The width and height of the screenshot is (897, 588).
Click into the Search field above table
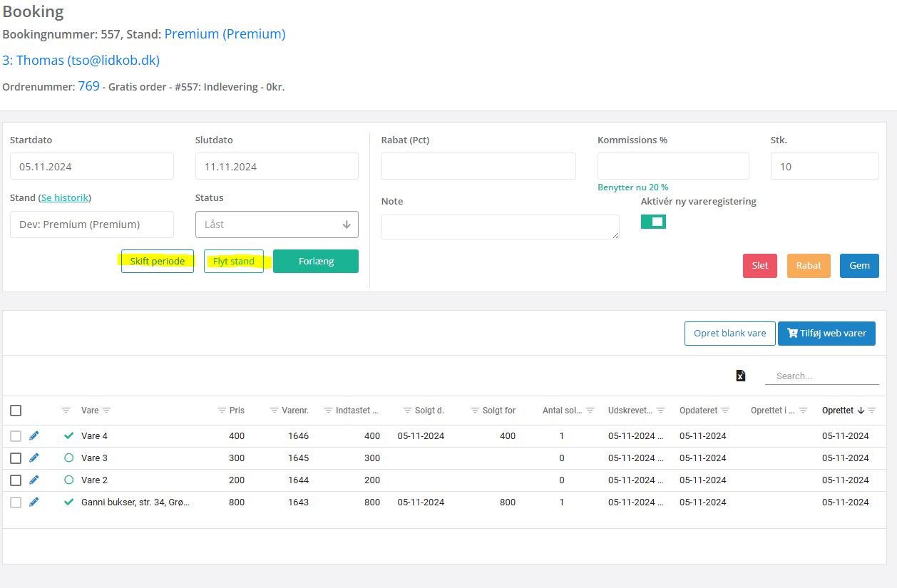(821, 376)
